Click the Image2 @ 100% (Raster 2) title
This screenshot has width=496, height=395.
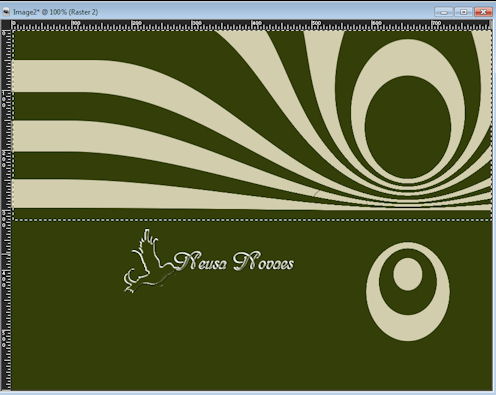tap(55, 12)
